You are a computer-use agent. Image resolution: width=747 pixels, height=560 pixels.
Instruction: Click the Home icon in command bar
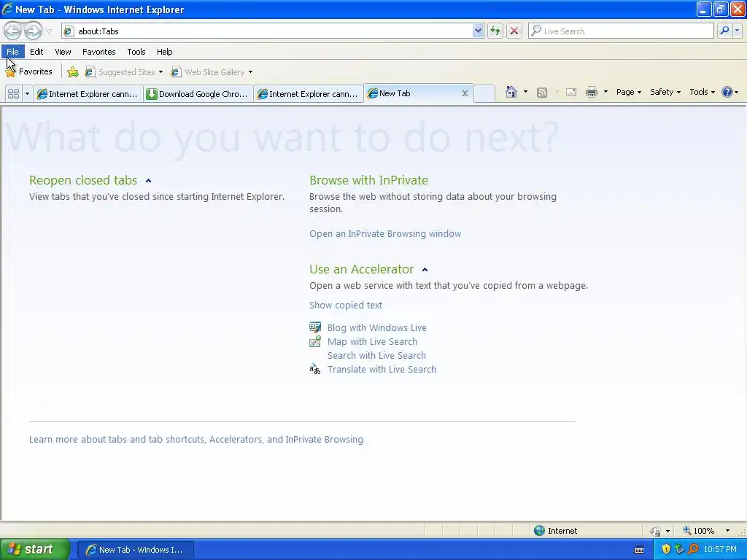511,92
